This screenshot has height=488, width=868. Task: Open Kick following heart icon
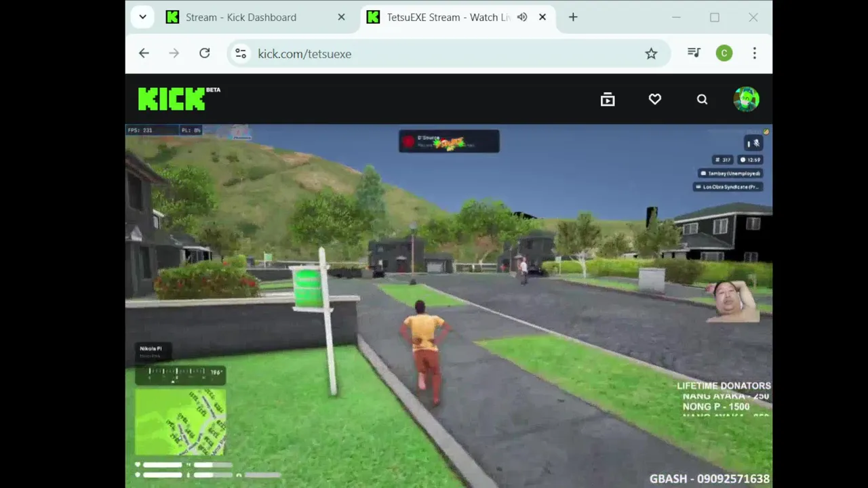click(x=655, y=100)
